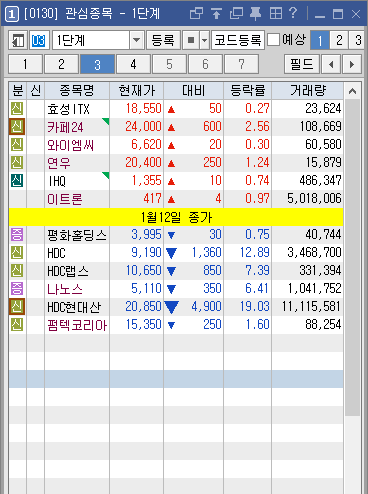Select the stock 이트론
This screenshot has height=494, width=368.
click(65, 199)
